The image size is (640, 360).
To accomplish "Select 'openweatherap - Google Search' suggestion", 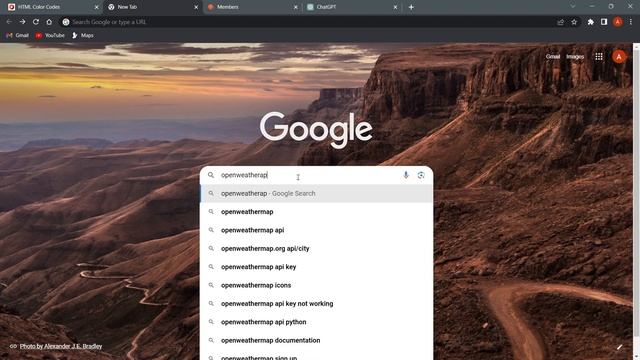I will tap(316, 193).
